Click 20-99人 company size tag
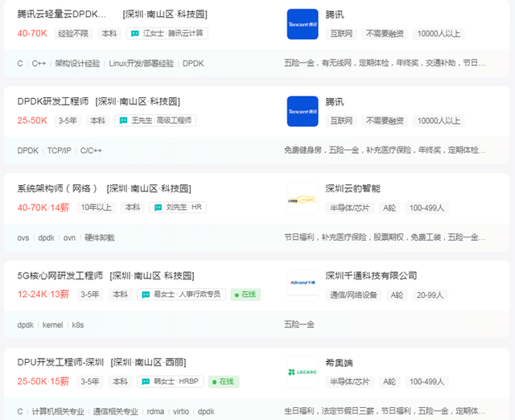The image size is (515, 420). click(x=430, y=295)
